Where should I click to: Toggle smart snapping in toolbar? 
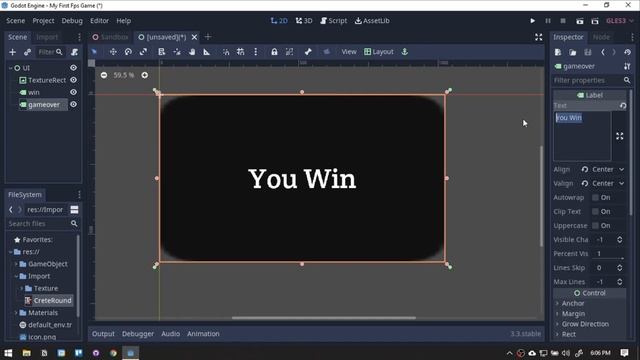(x=226, y=52)
